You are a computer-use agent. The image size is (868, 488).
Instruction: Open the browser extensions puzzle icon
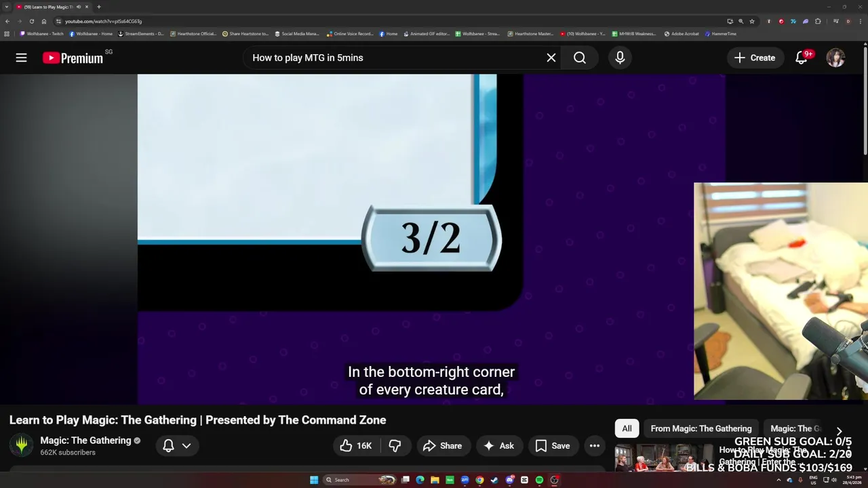818,21
